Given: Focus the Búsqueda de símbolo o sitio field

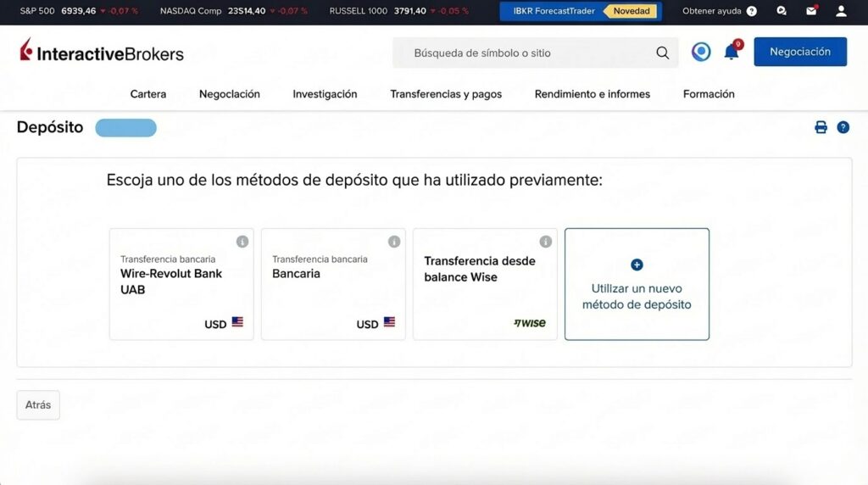Looking at the screenshot, I should (536, 53).
